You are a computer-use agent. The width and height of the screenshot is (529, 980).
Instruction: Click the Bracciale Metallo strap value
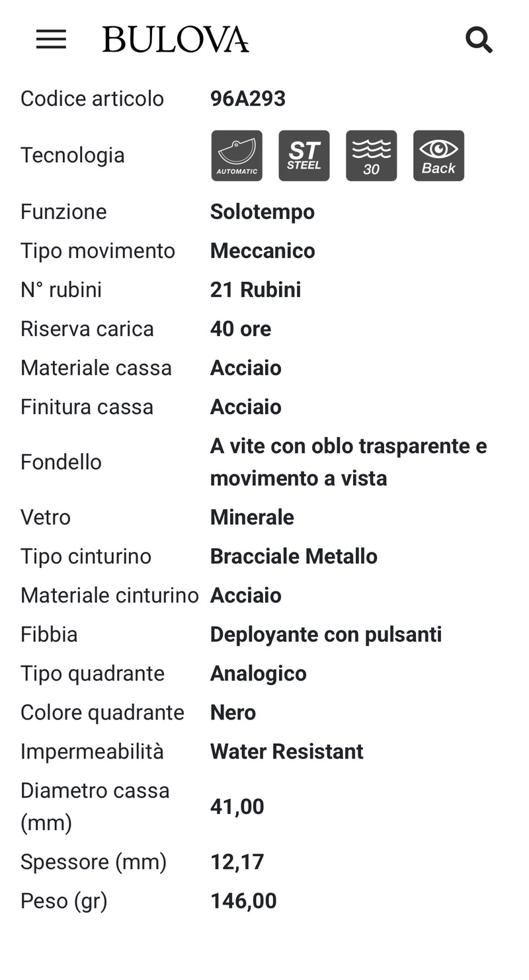pyautogui.click(x=294, y=556)
